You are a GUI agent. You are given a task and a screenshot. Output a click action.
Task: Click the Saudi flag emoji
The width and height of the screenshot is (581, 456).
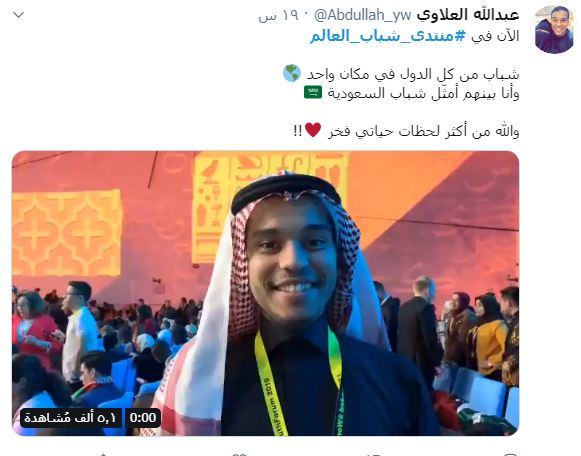coord(313,92)
